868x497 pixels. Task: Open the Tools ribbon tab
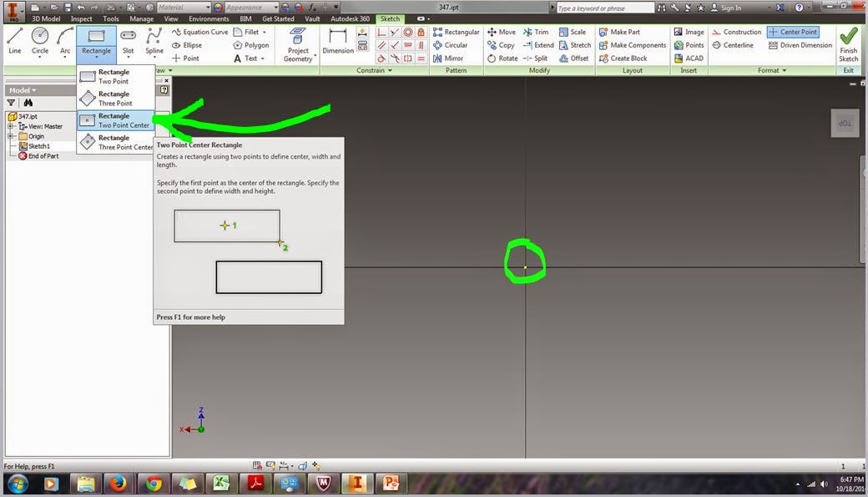[x=111, y=19]
